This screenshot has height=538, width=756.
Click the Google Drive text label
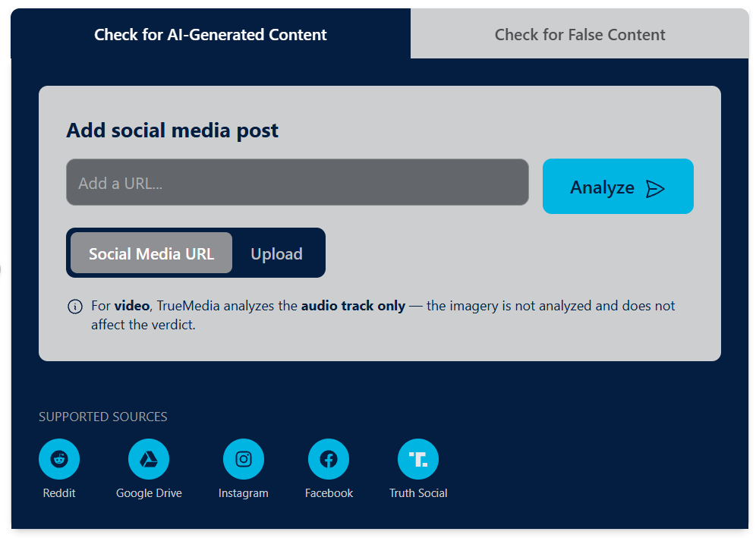149,493
